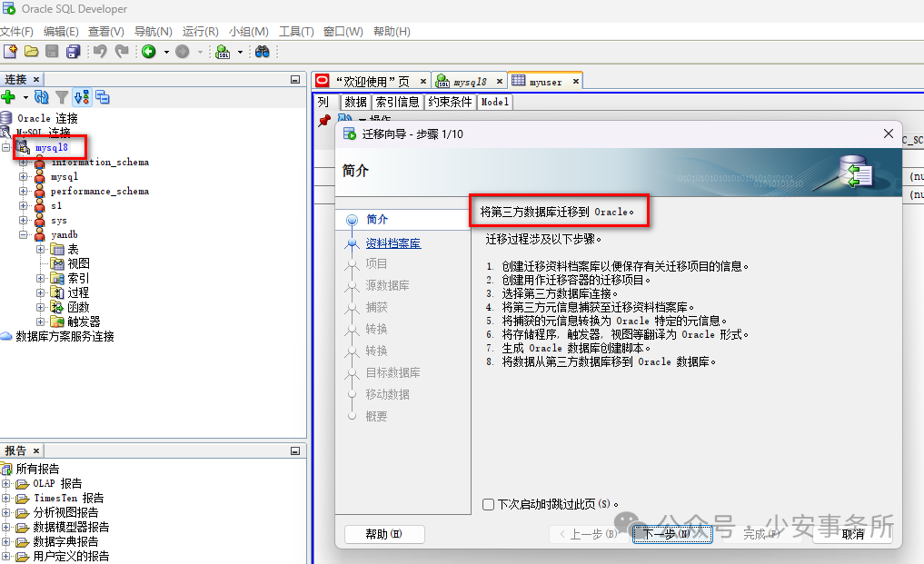
Task: Open the dropdown arrow next to SQL Worksheet icon
Action: point(240,52)
